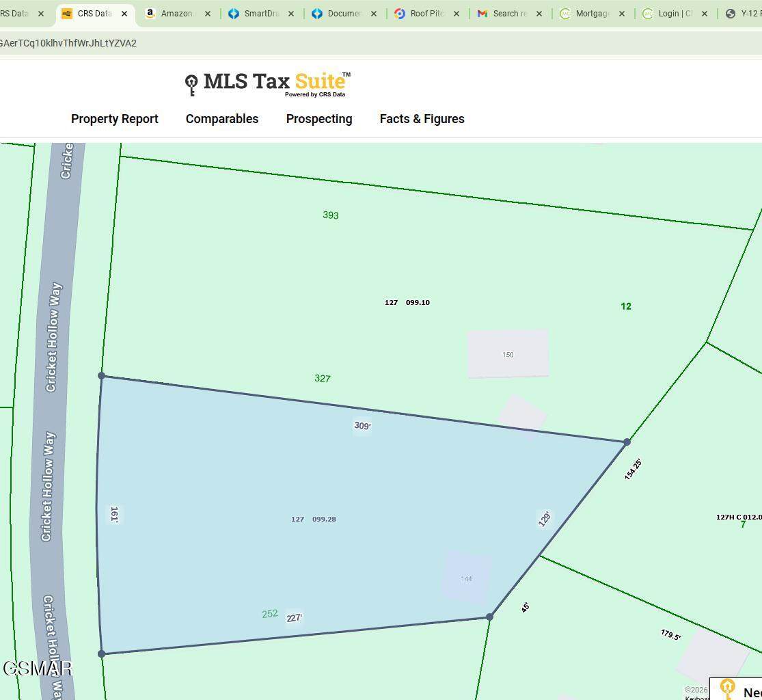The image size is (762, 700).
Task: Switch to the Login browser tab
Action: click(x=675, y=14)
